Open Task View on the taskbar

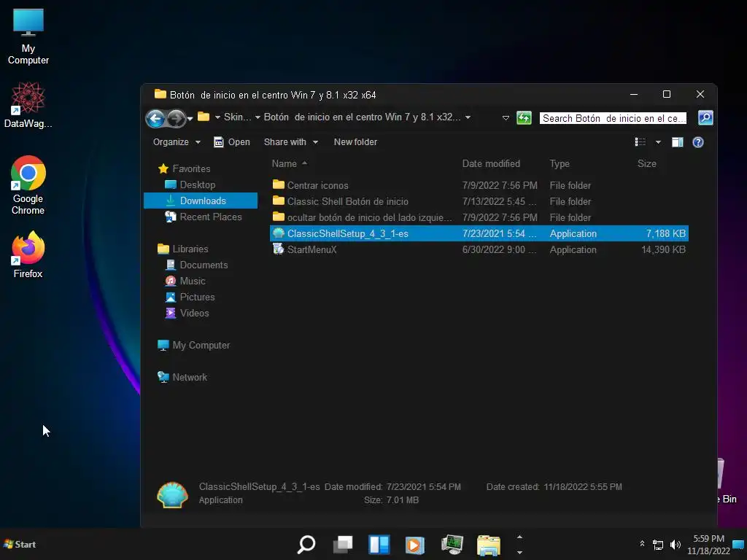point(343,544)
